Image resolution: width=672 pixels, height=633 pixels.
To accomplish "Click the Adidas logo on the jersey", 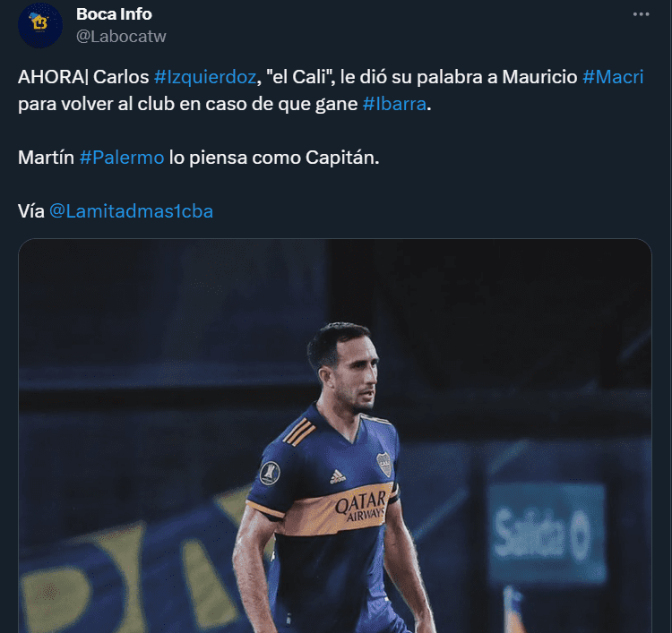I will (x=338, y=476).
